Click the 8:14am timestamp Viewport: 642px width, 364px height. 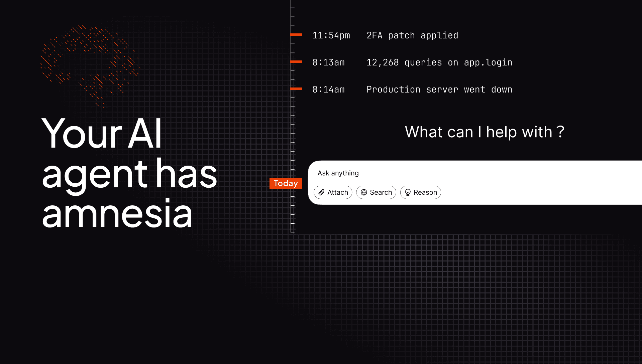click(x=328, y=89)
